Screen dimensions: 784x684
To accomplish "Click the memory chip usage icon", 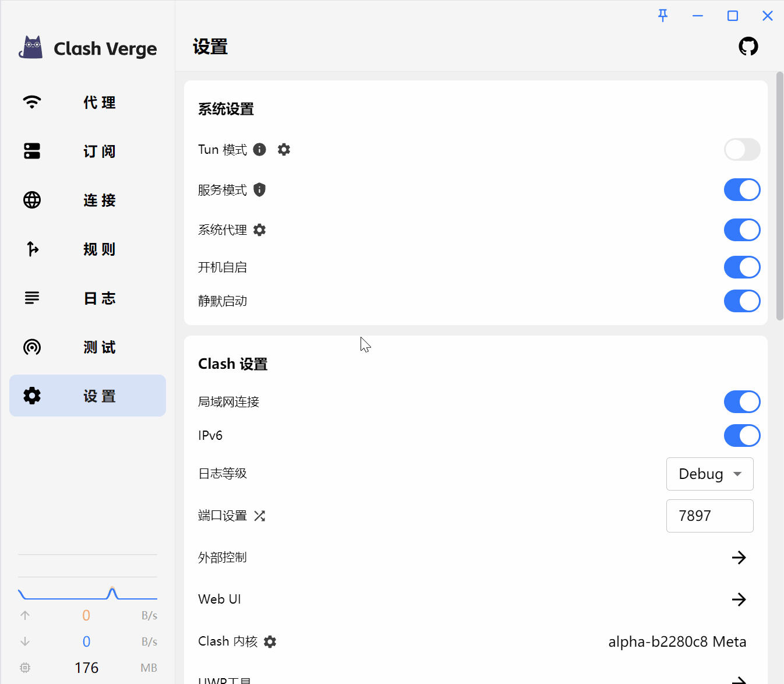I will tap(25, 668).
